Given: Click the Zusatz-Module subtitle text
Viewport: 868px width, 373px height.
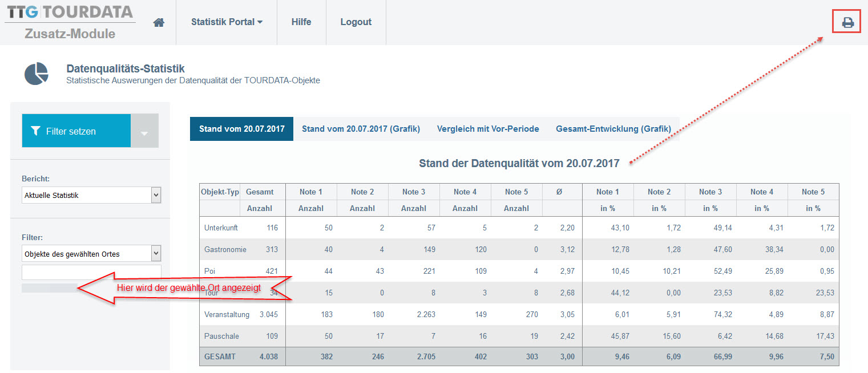Looking at the screenshot, I should (x=70, y=34).
